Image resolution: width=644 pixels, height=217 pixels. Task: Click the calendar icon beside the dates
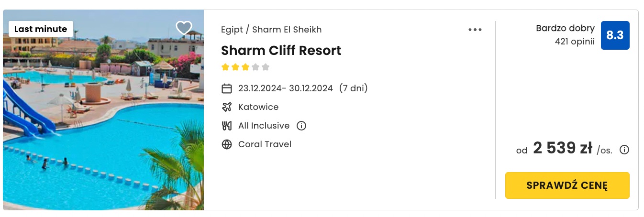227,88
